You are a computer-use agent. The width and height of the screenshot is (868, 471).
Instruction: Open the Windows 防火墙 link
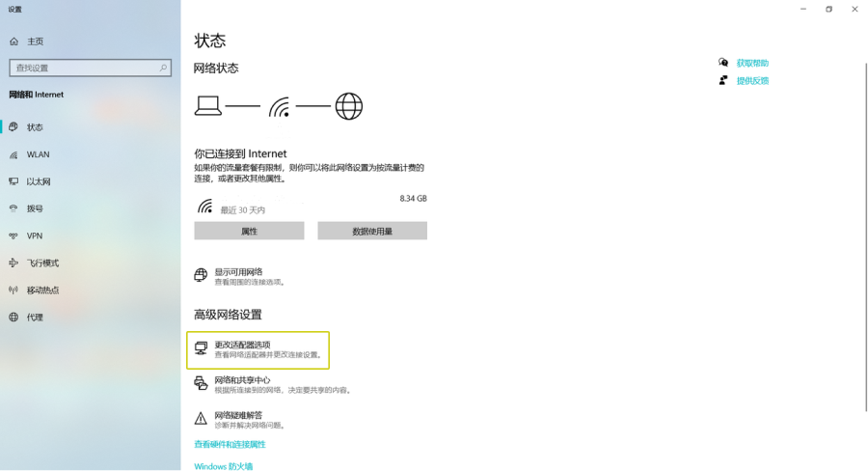pos(223,466)
